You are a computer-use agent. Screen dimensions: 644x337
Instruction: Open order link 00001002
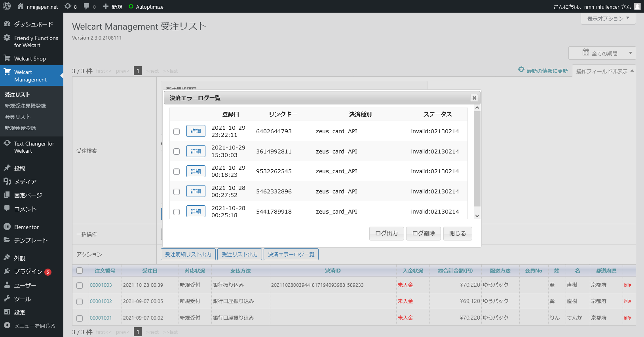[101, 301]
